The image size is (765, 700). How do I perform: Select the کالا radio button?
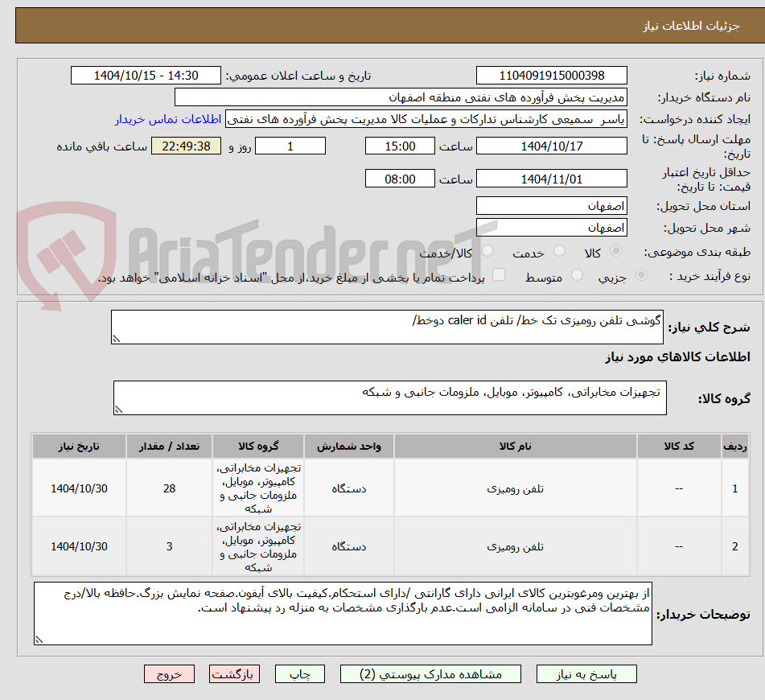coord(616,251)
